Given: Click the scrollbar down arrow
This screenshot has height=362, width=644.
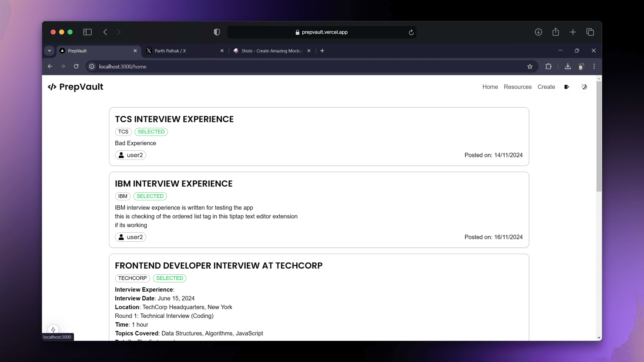Looking at the screenshot, I should pyautogui.click(x=599, y=338).
